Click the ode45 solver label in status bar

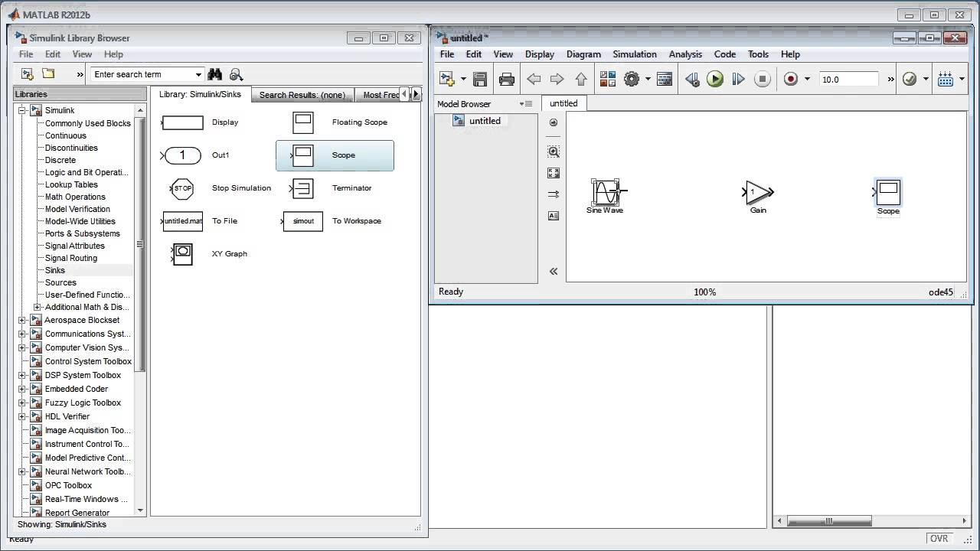[x=941, y=292]
